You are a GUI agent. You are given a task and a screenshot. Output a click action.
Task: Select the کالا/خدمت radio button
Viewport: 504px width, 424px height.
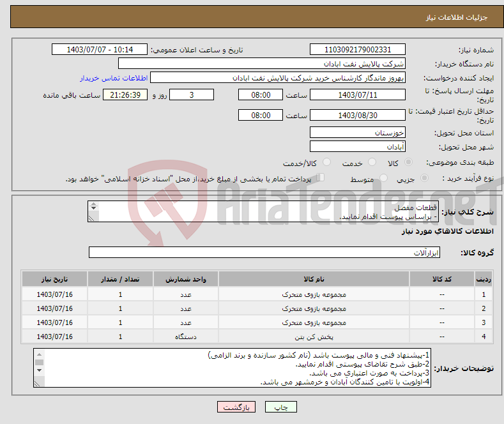pos(326,162)
